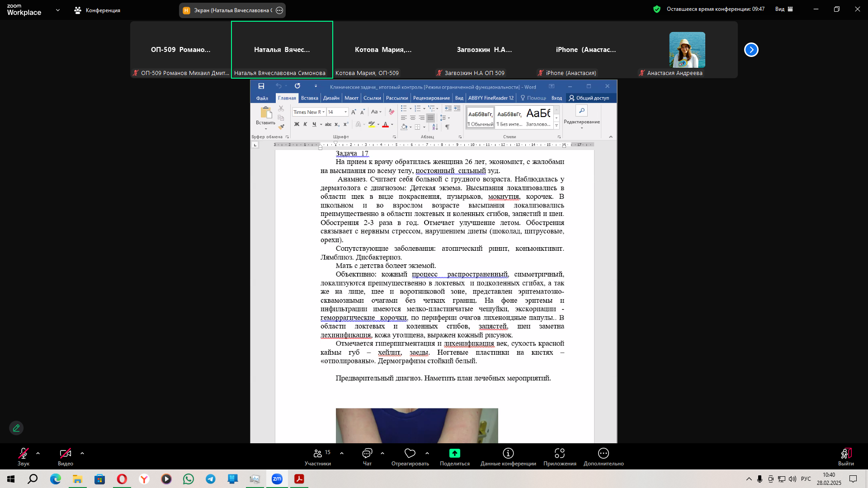Screen dimensions: 868x488
Task: Click the Конференция tab
Action: pos(97,10)
